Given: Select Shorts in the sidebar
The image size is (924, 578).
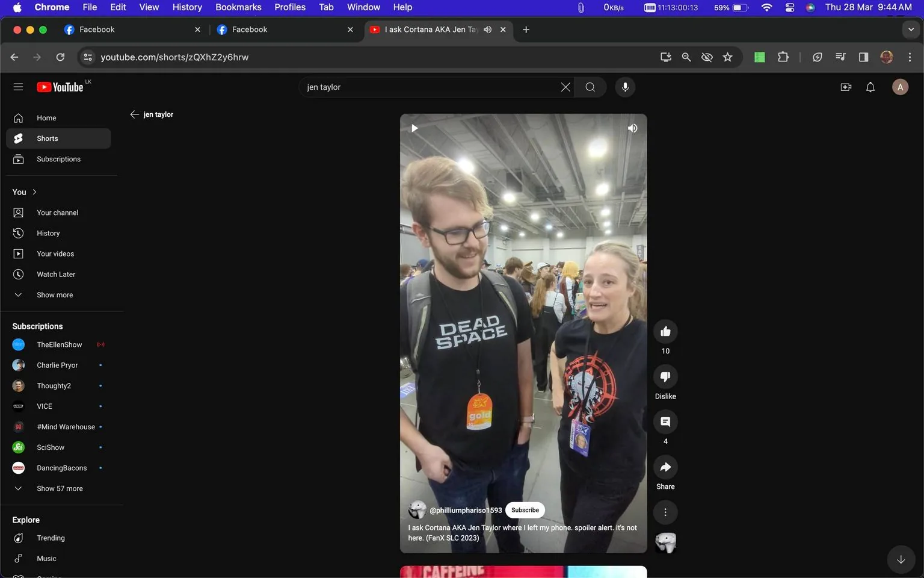Looking at the screenshot, I should (x=47, y=138).
